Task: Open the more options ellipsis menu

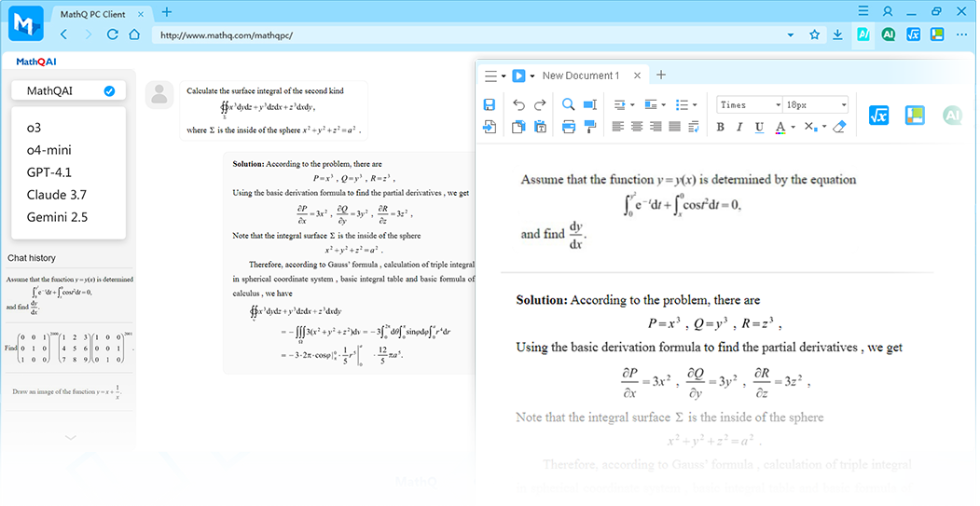Action: tap(961, 35)
